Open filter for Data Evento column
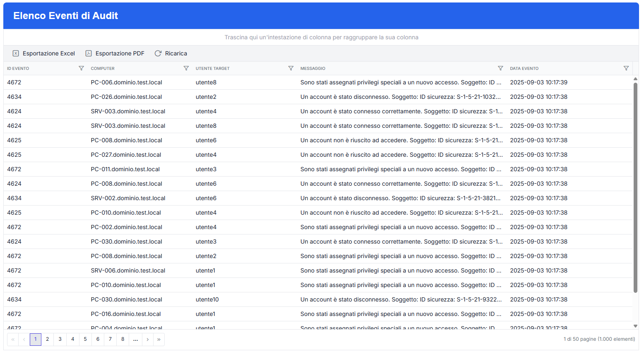The height and width of the screenshot is (354, 644). 626,68
